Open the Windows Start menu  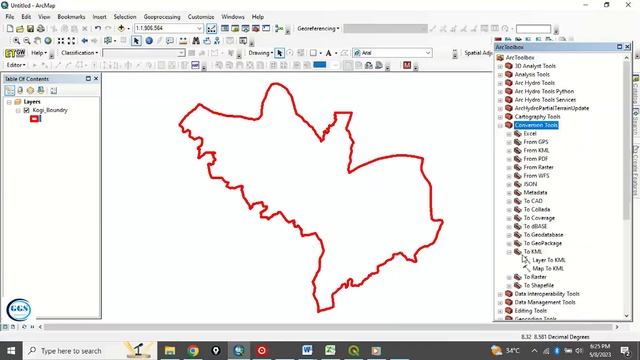11,351
